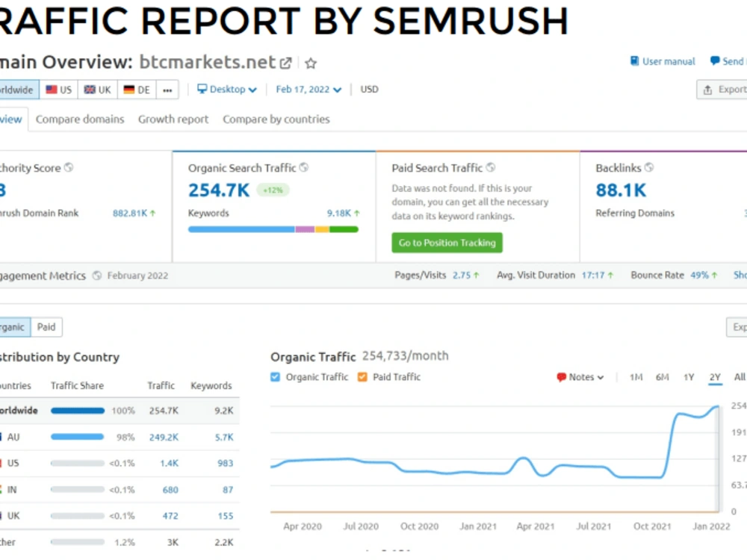The image size is (747, 560).
Task: Set chart range to All
Action: [x=740, y=377]
